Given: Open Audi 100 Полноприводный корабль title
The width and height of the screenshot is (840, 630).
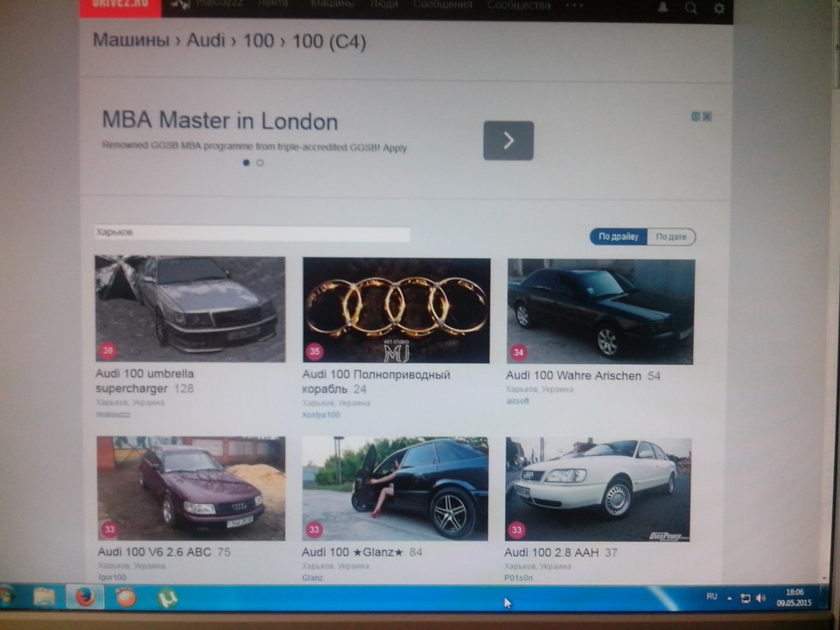Looking at the screenshot, I should tap(376, 382).
